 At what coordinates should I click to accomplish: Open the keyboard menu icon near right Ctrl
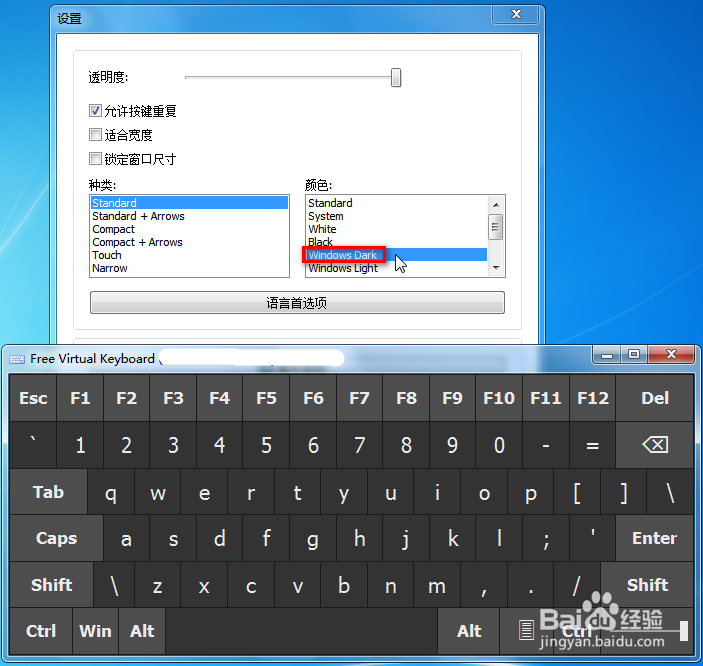[x=526, y=630]
